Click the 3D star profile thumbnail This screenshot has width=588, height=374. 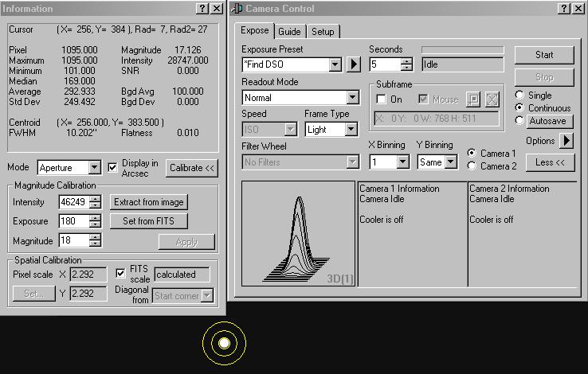click(x=298, y=233)
